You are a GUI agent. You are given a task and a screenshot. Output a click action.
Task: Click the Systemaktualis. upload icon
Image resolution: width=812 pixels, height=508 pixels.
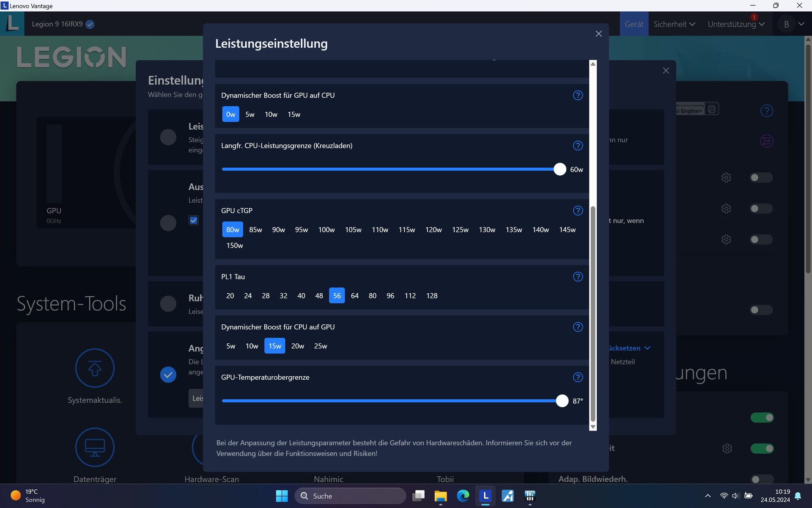coord(95,368)
